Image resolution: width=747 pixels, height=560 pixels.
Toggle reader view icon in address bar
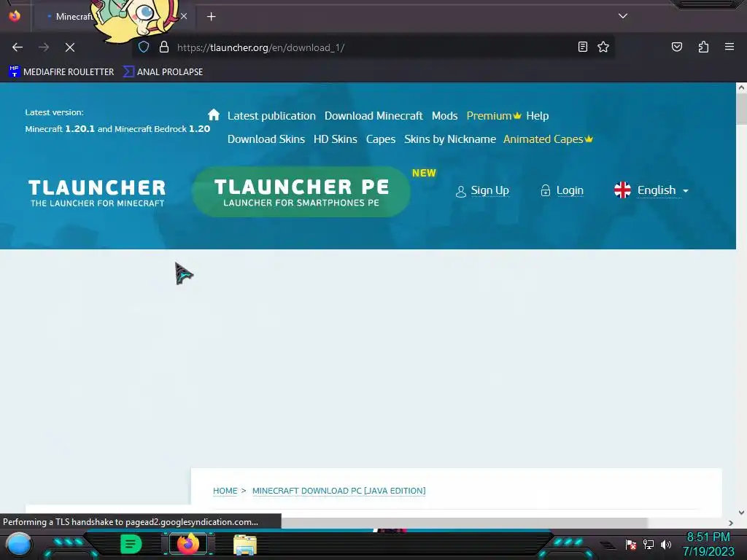coord(583,47)
